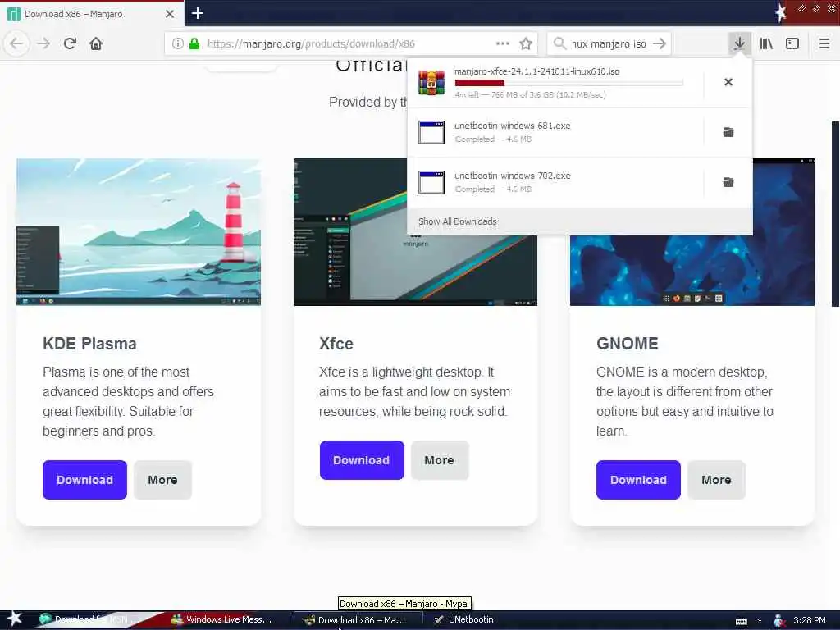Click the unetbootin-windows-702.exe file icon

tap(431, 182)
